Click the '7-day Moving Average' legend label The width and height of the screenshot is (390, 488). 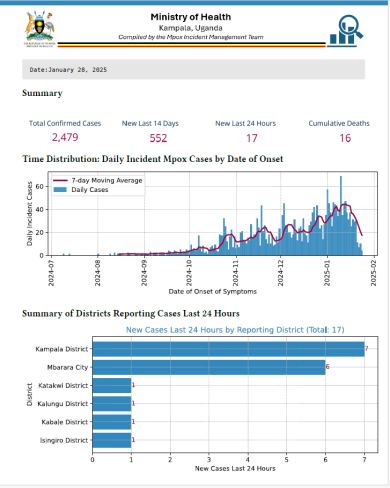point(107,180)
